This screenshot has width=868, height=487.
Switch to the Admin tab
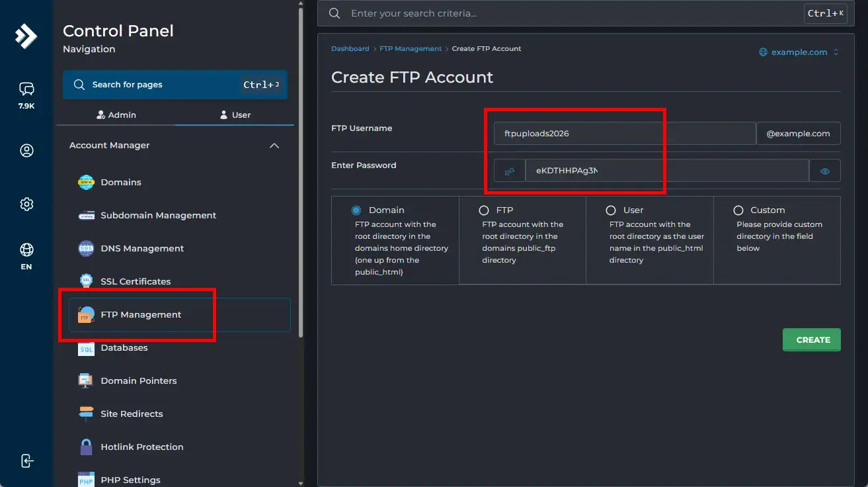tap(116, 115)
